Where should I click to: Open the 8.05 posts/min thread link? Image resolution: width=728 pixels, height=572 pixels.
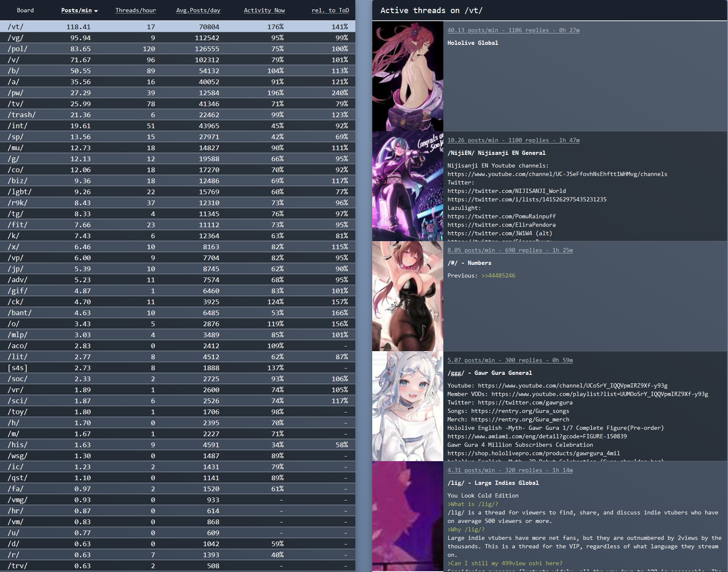pyautogui.click(x=510, y=250)
